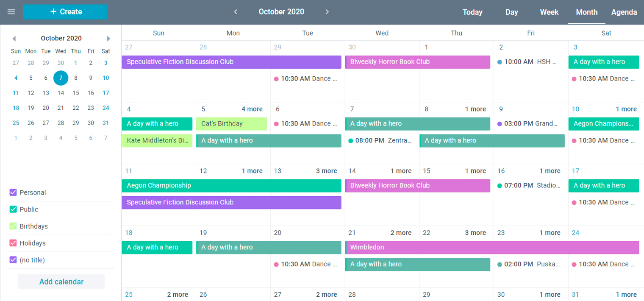Go to next month in header
This screenshot has height=301, width=644.
pos(327,12)
